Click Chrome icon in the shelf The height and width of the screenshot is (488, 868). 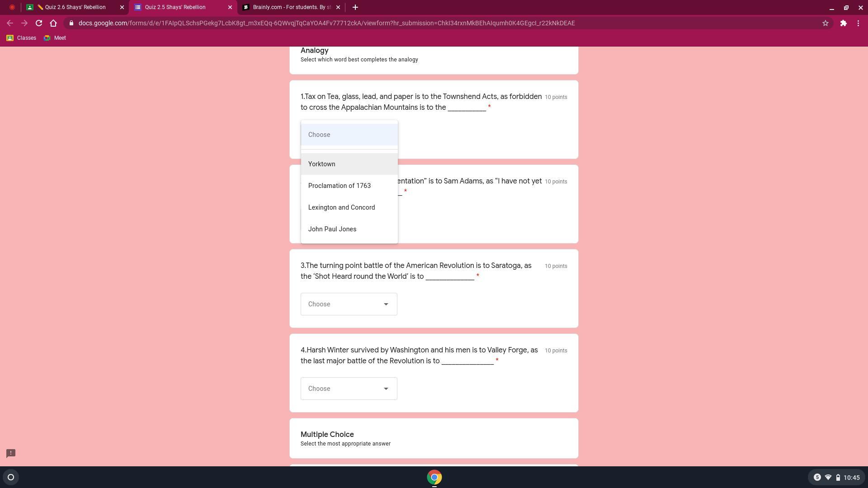point(434,477)
